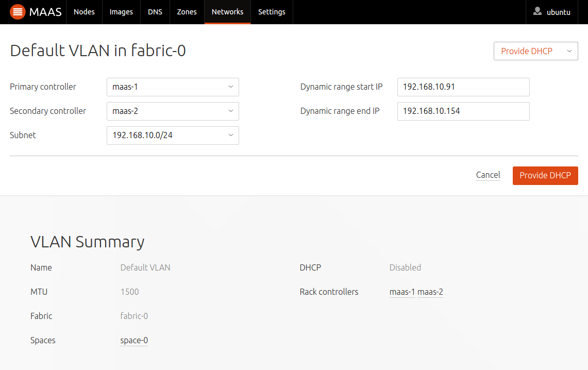Click the 'Default VLAN' name value
The height and width of the screenshot is (370, 588).
[x=145, y=267]
